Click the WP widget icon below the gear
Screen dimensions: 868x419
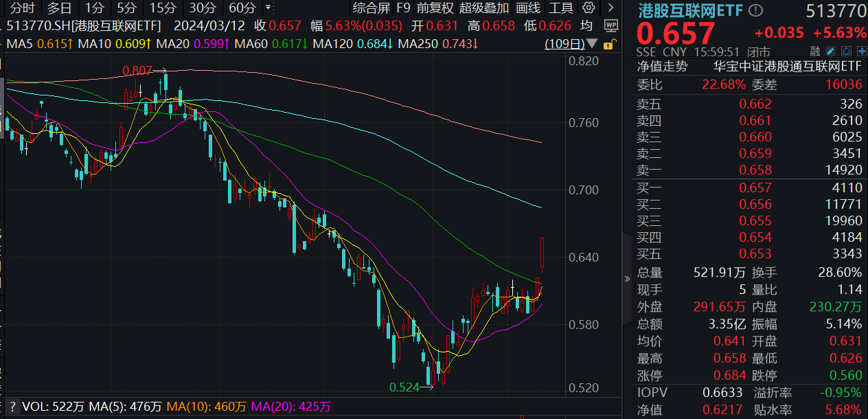coord(611,25)
